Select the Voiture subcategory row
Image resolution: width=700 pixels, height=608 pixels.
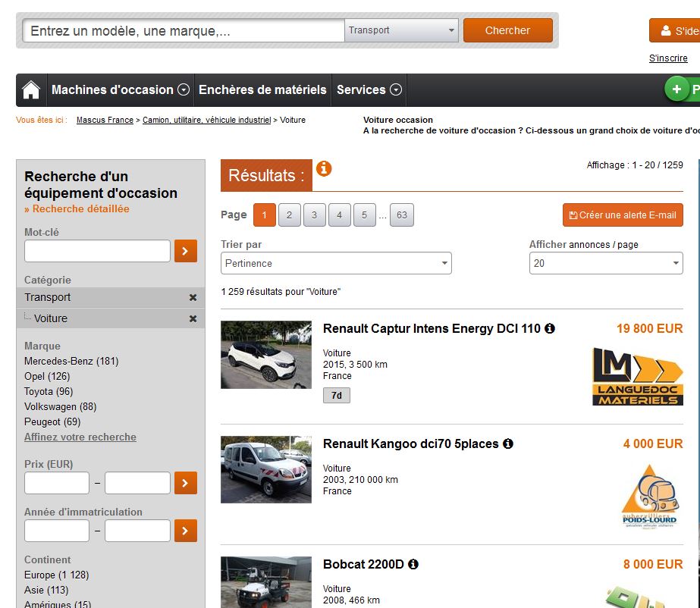coord(111,318)
